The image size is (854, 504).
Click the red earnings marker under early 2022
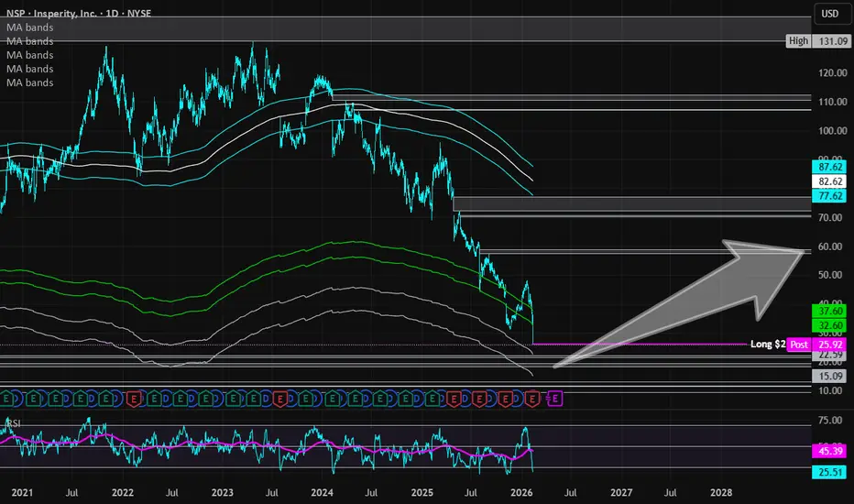(134, 399)
